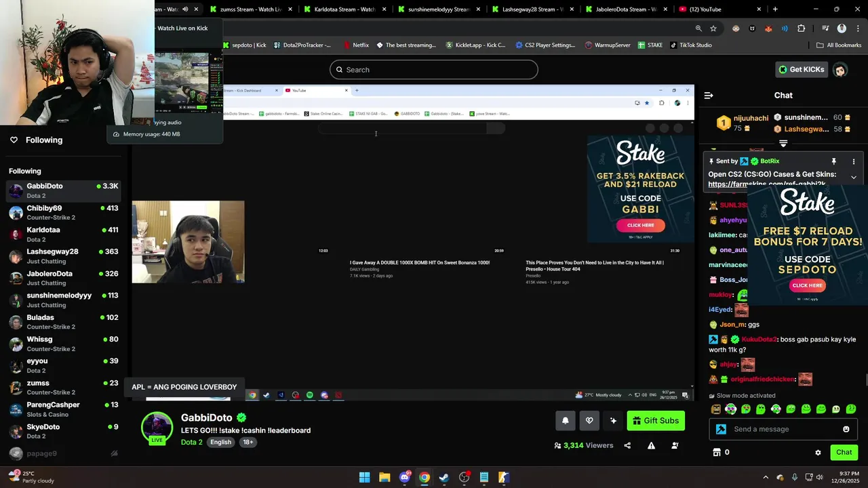Screen dimensions: 868x488
Task: Open pinned message three-dot options
Action: point(854,161)
